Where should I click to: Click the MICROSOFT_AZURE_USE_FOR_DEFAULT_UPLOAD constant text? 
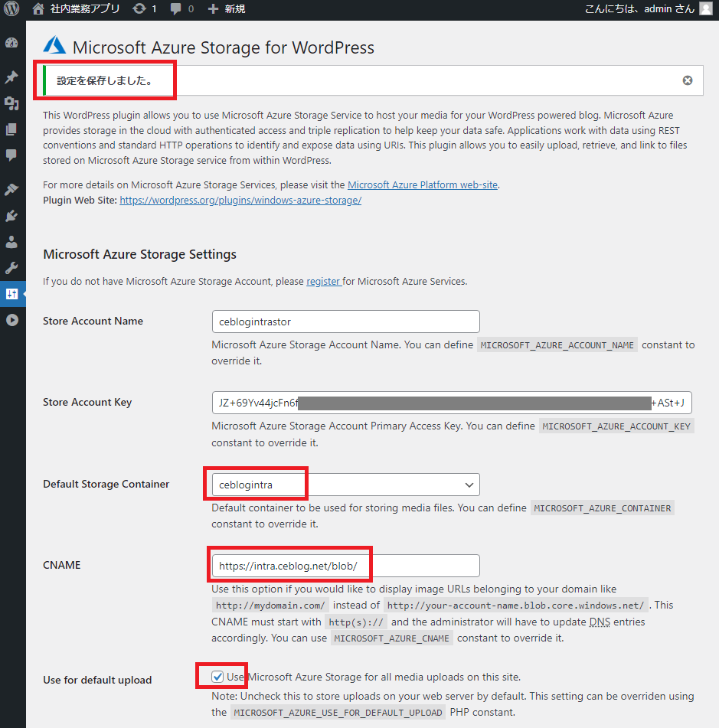(x=338, y=713)
